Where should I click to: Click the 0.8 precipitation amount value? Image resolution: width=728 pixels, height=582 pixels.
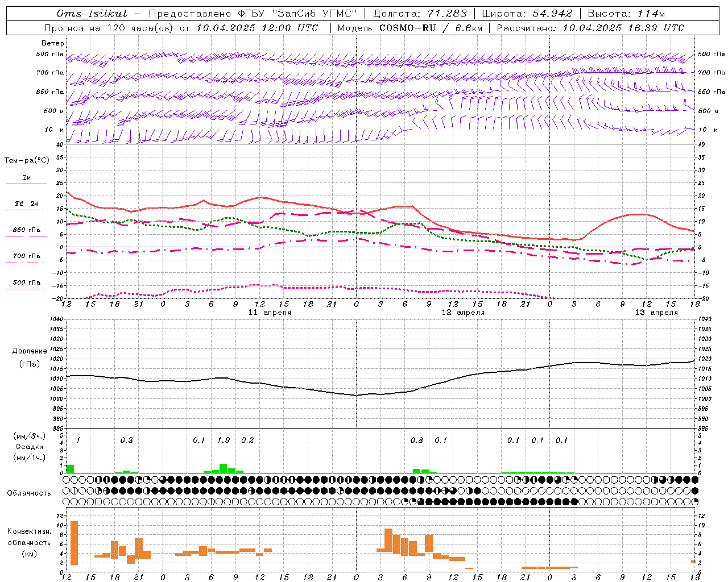coord(417,440)
